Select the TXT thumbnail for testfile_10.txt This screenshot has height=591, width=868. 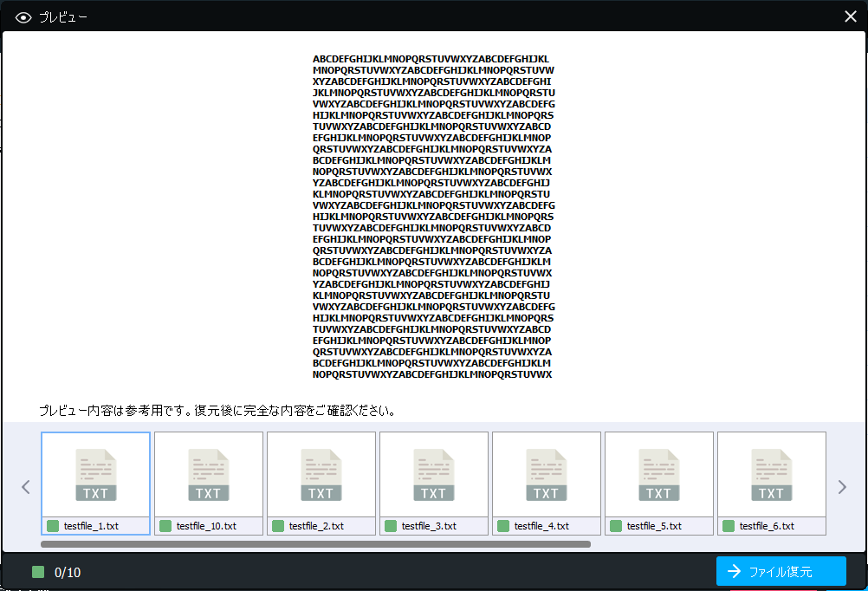(208, 474)
